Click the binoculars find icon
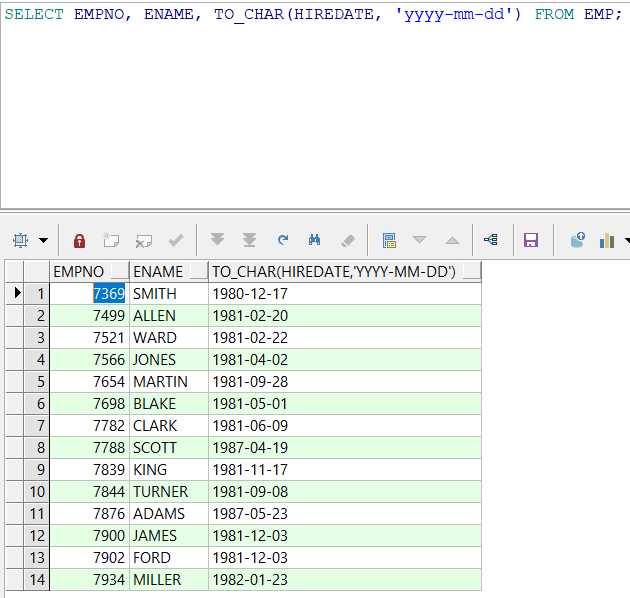The image size is (630, 598). [315, 240]
